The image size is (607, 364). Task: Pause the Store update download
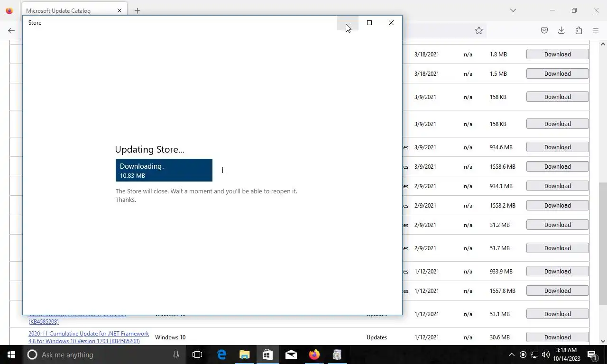pyautogui.click(x=224, y=170)
